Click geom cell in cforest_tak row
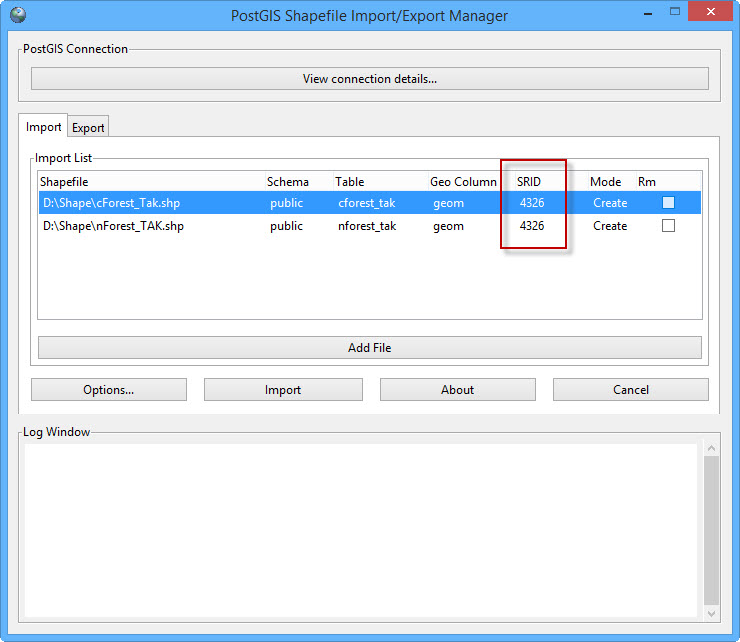The height and width of the screenshot is (642, 740). [448, 203]
